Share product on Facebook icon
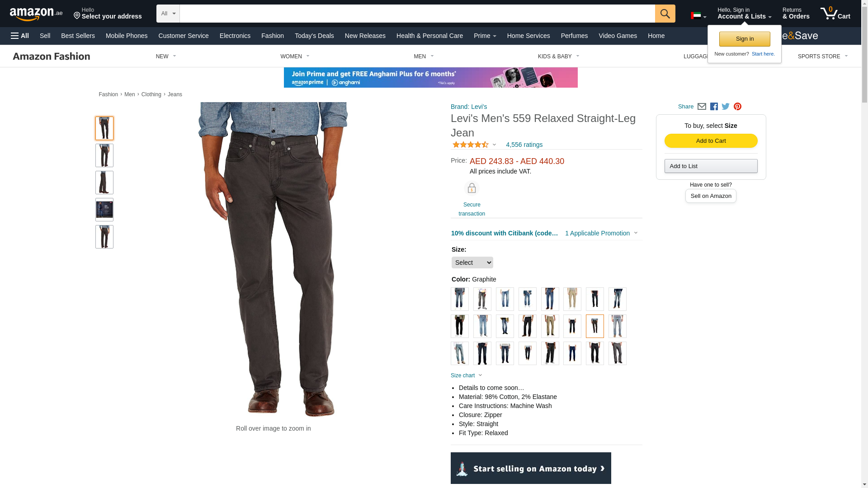 pyautogui.click(x=714, y=107)
